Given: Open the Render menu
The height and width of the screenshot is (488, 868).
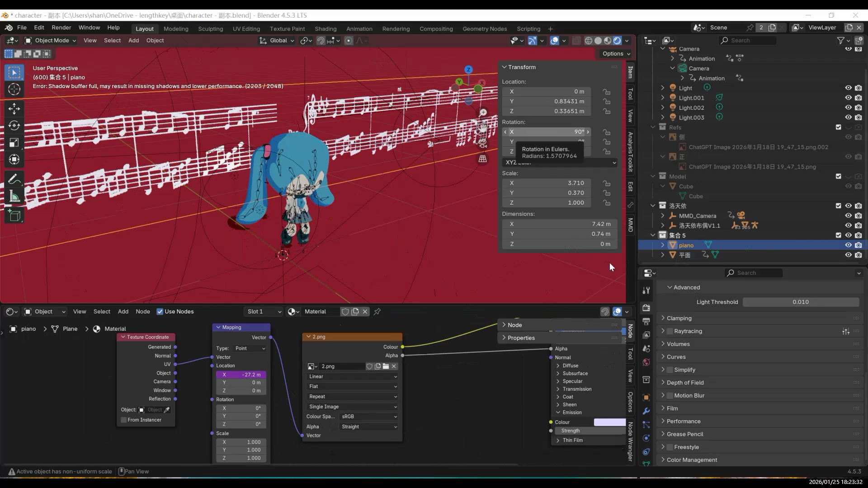Looking at the screenshot, I should point(61,28).
